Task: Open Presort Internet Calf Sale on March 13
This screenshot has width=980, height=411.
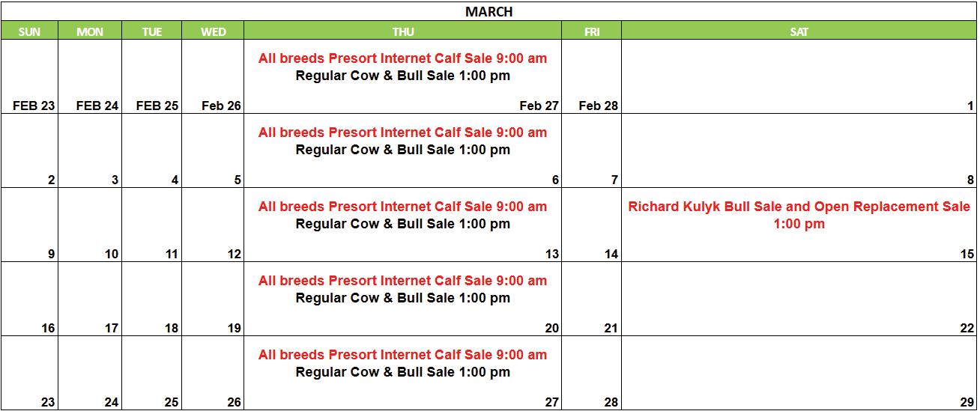Action: 402,207
